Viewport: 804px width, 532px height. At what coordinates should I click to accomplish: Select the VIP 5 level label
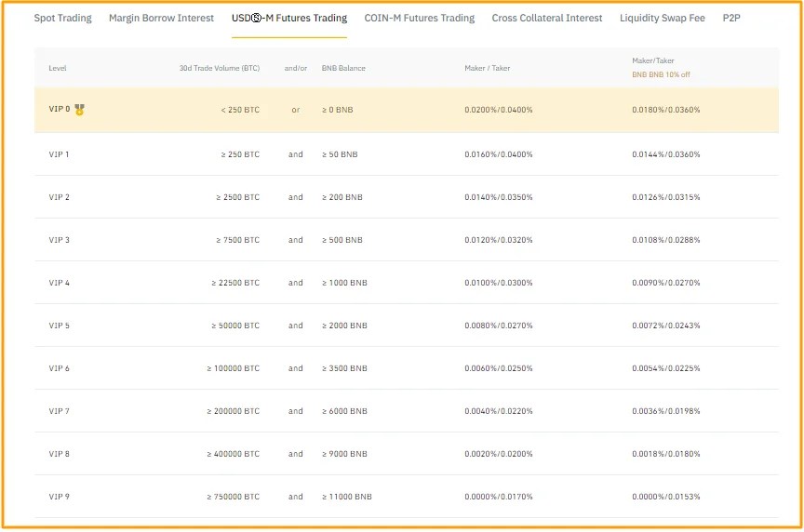point(59,326)
